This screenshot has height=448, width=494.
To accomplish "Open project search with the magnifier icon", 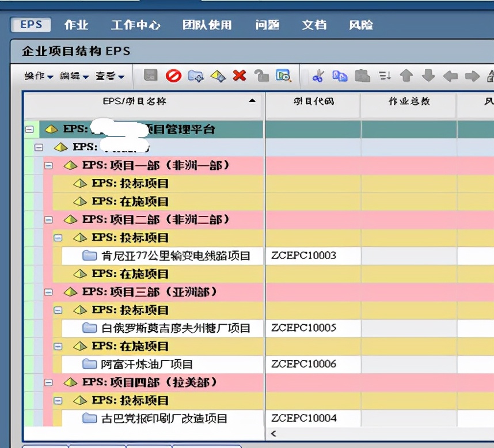I will [282, 75].
